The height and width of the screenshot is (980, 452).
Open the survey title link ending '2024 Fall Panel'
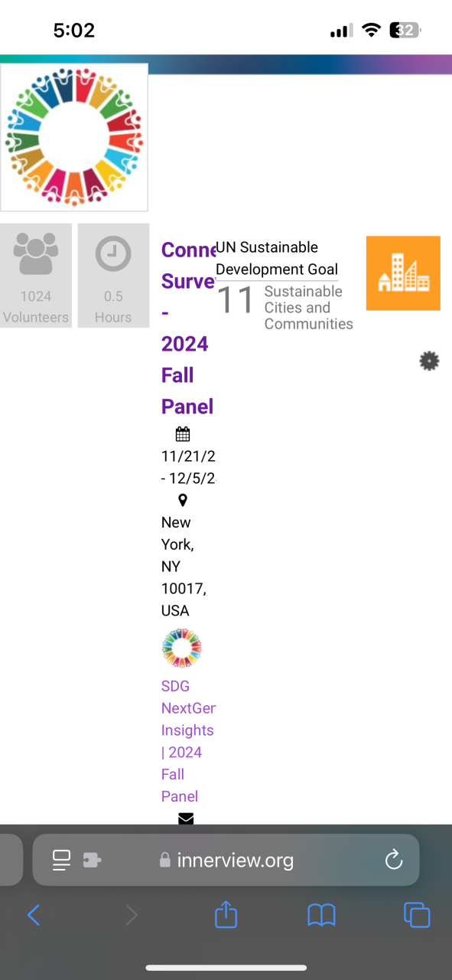pyautogui.click(x=187, y=328)
